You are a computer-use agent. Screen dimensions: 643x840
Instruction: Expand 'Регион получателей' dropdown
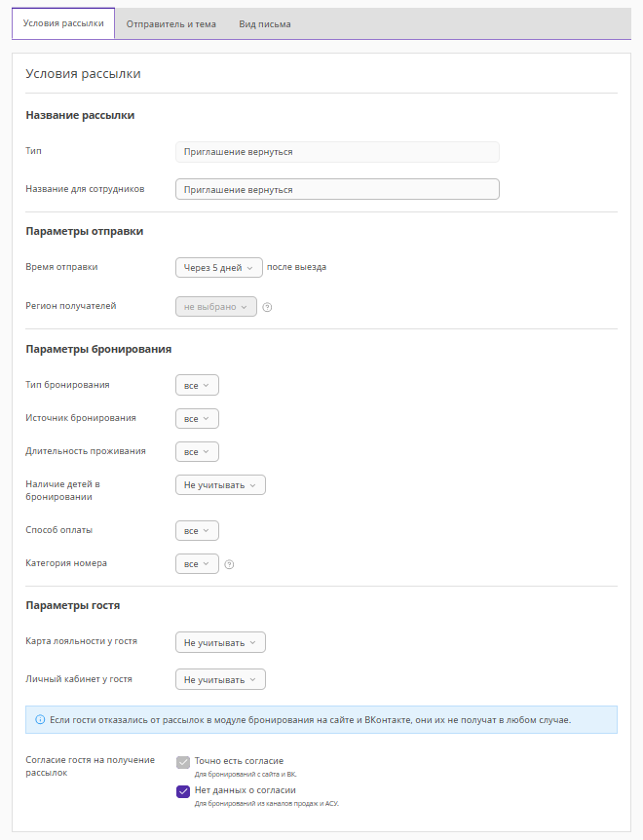click(215, 307)
